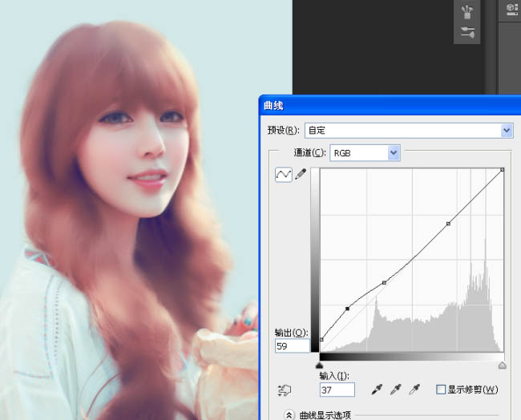Select the filled black curve point
The height and width of the screenshot is (420, 521).
point(348,308)
